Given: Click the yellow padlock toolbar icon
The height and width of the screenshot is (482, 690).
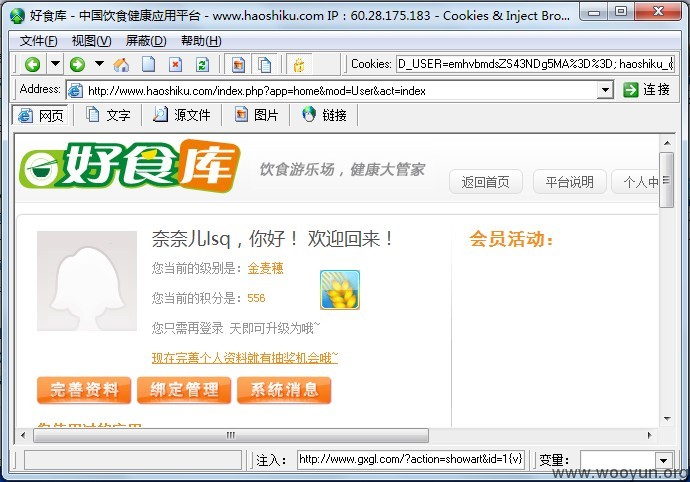Looking at the screenshot, I should tap(299, 65).
